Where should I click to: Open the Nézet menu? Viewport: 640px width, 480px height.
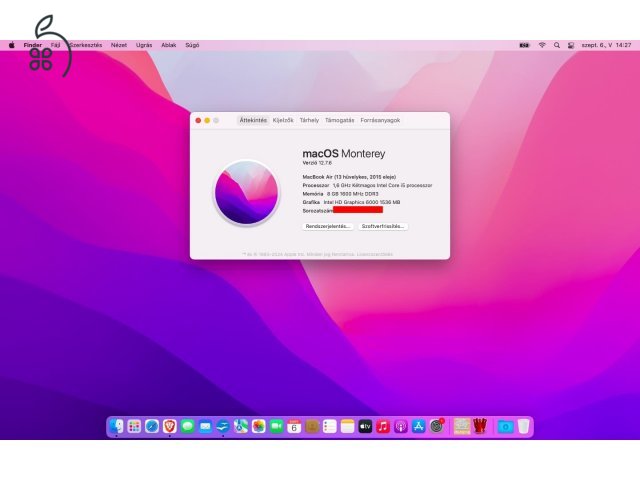(x=119, y=45)
